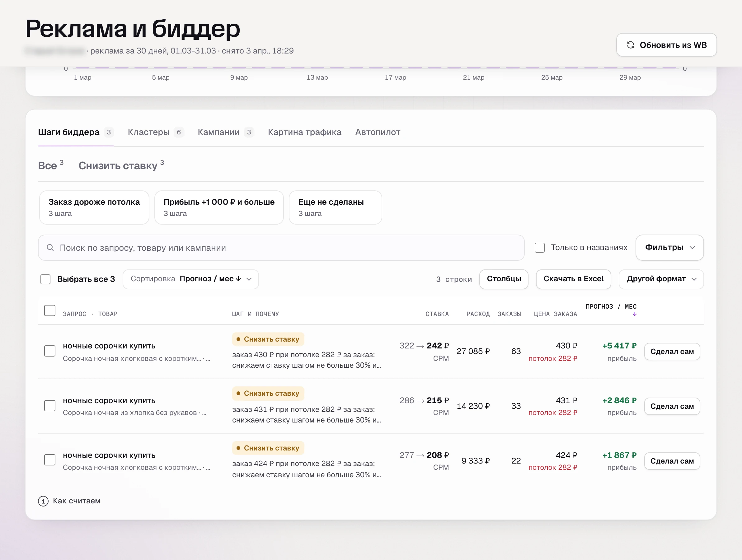
Task: Click the magnifier icon in the search field
Action: click(x=50, y=247)
